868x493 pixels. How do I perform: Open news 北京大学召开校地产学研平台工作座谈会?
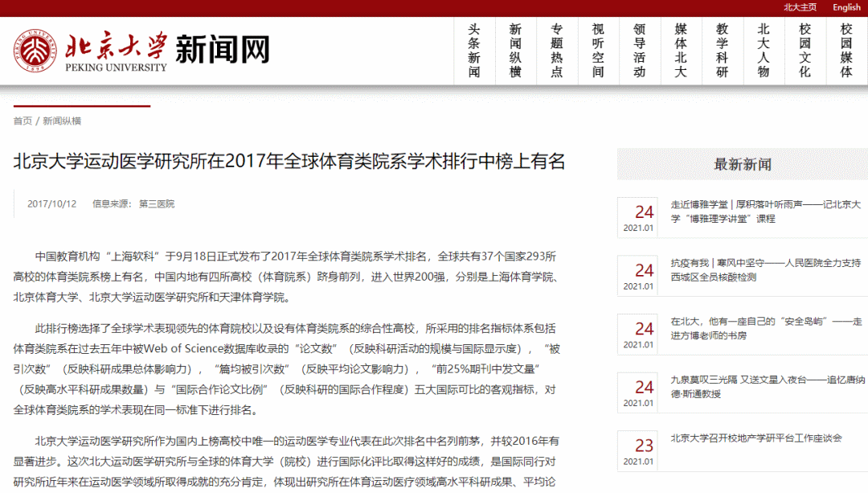click(x=756, y=438)
